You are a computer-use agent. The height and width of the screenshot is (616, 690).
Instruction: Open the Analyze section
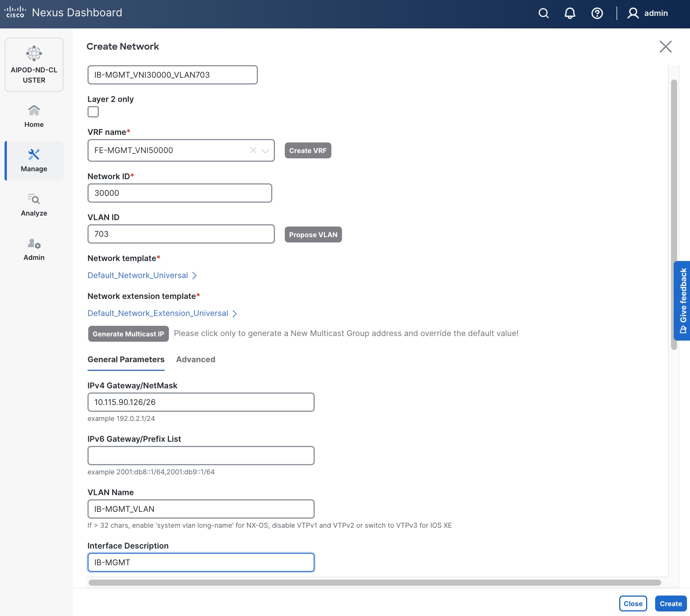pyautogui.click(x=34, y=205)
